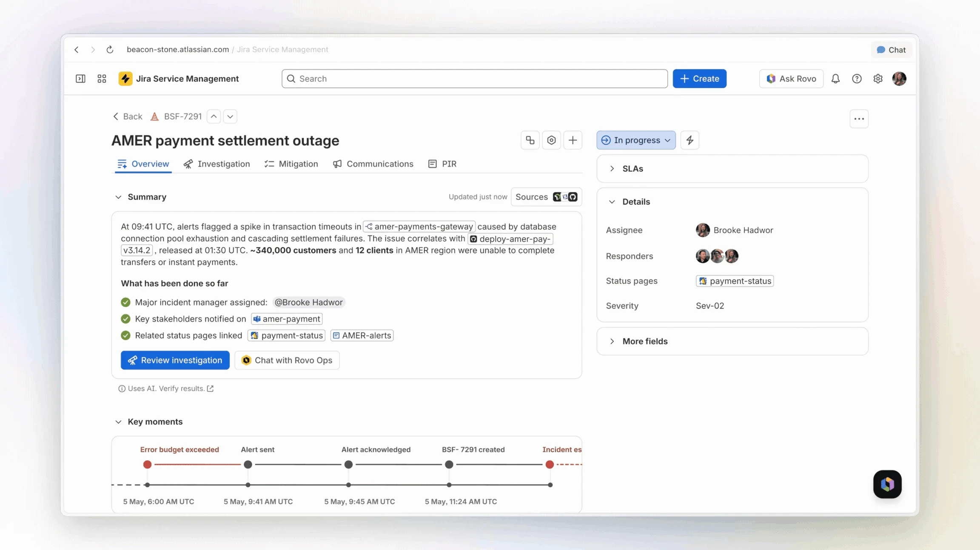The image size is (980, 550).
Task: Open the amer-payments-gateway service chip
Action: (x=419, y=227)
